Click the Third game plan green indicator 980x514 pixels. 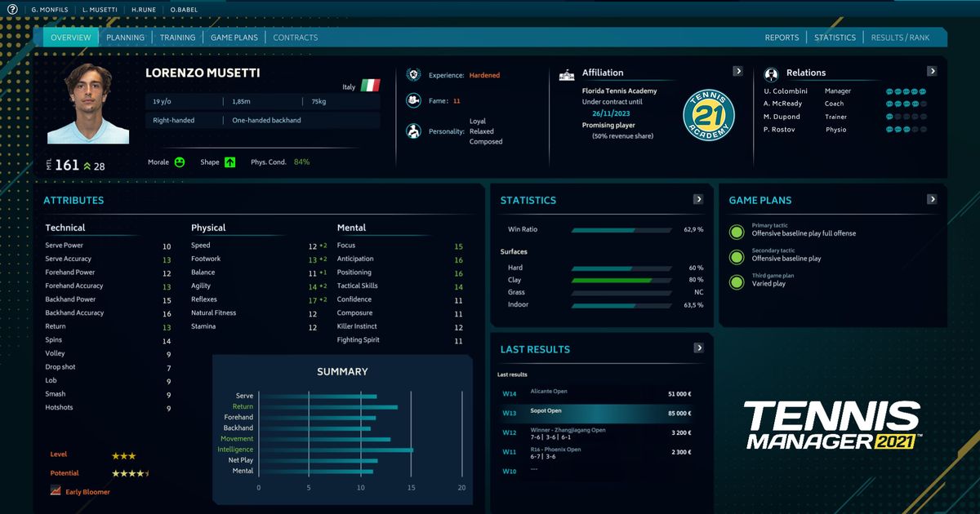point(738,281)
